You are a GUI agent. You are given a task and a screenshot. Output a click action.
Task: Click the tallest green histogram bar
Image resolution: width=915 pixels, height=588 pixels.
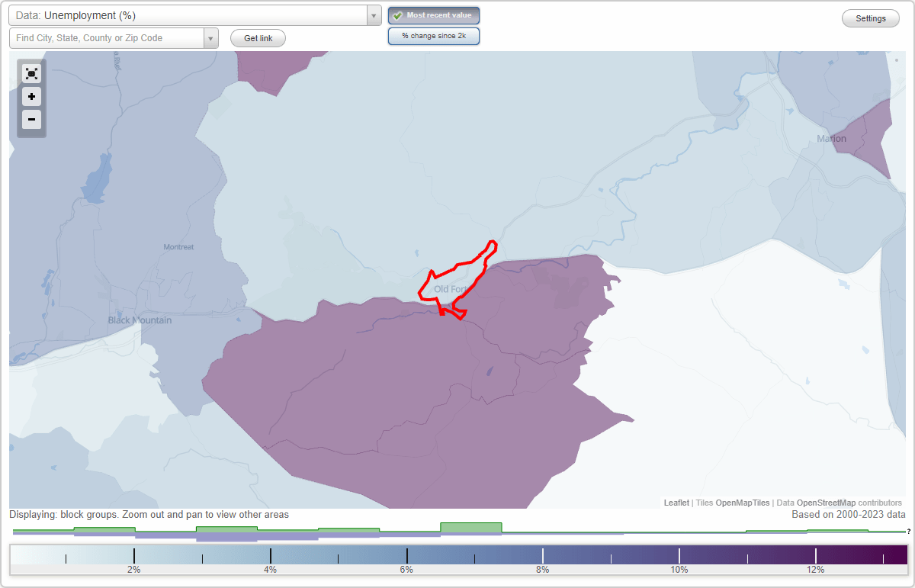pyautogui.click(x=471, y=528)
